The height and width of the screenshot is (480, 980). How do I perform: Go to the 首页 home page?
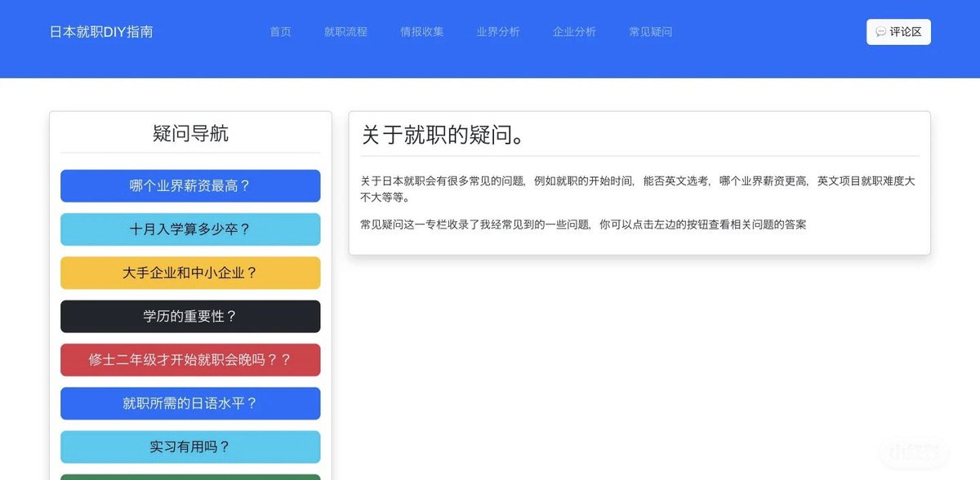[x=280, y=32]
